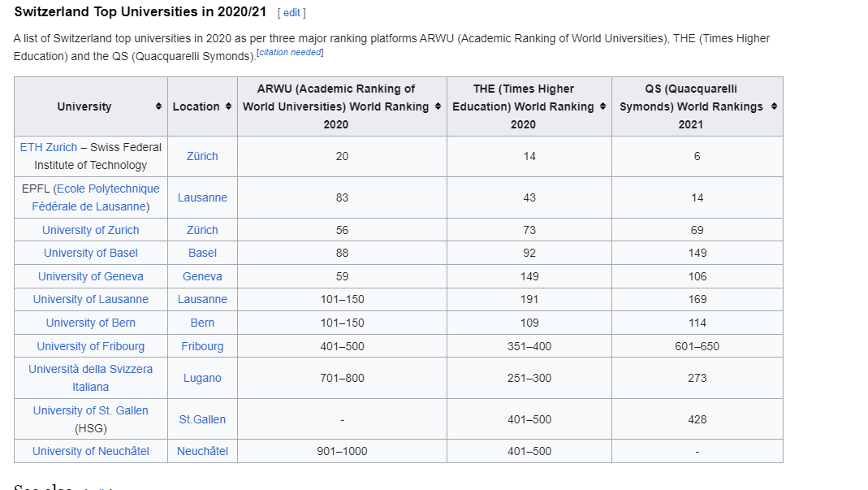868x490 pixels.
Task: Sort by QS World Rankings 2021 arrows
Action: [x=774, y=106]
